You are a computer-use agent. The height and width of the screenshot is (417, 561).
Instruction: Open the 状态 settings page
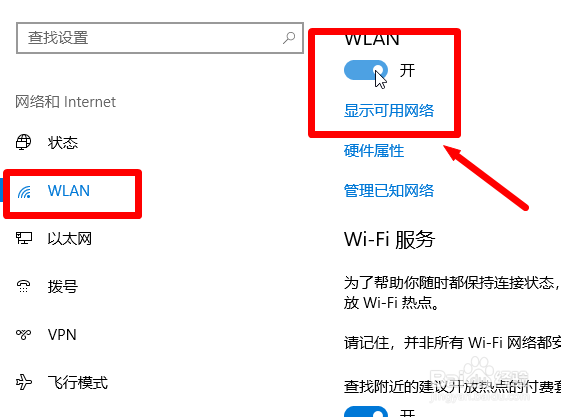(63, 142)
